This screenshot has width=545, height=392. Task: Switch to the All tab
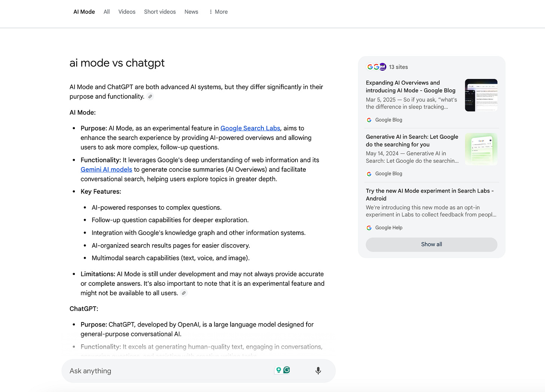click(x=107, y=12)
